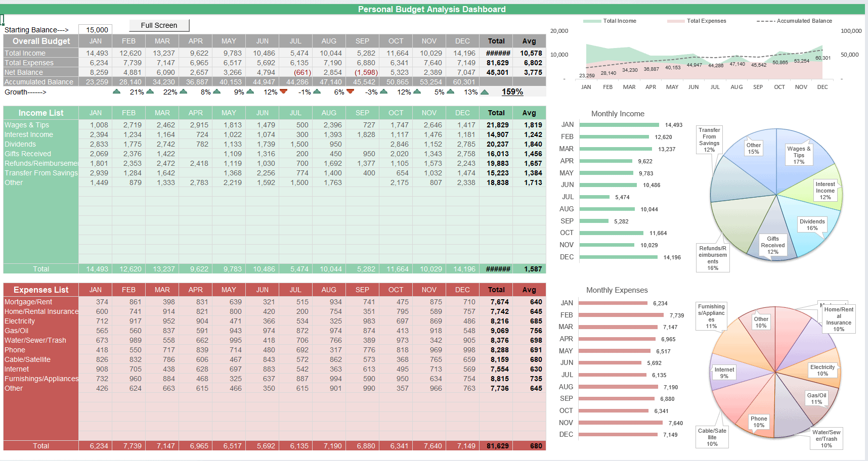
Task: Click the Electricity 10% pie label
Action: 822,371
